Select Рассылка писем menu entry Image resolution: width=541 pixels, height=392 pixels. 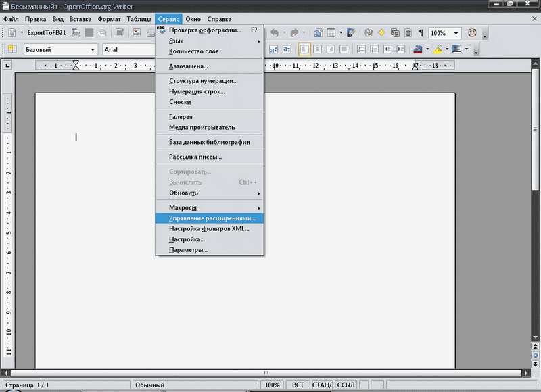pos(210,157)
